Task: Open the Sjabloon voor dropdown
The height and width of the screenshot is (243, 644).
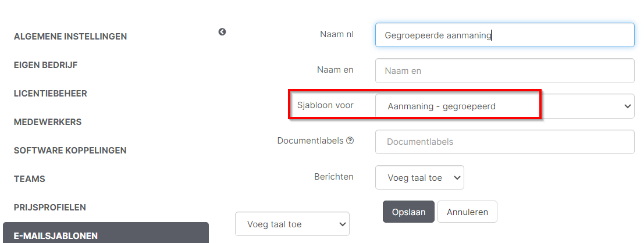Action: point(504,106)
